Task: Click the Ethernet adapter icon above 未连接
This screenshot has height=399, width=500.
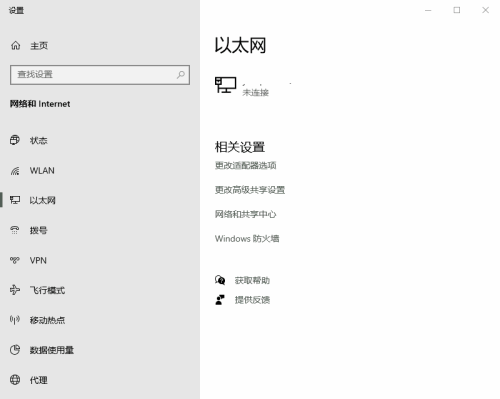Action: pyautogui.click(x=226, y=85)
